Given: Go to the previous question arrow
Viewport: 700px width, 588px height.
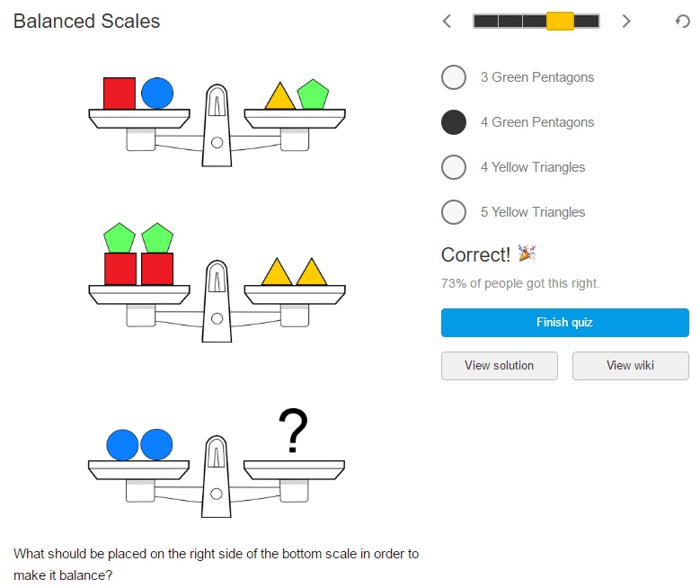Looking at the screenshot, I should point(447,21).
